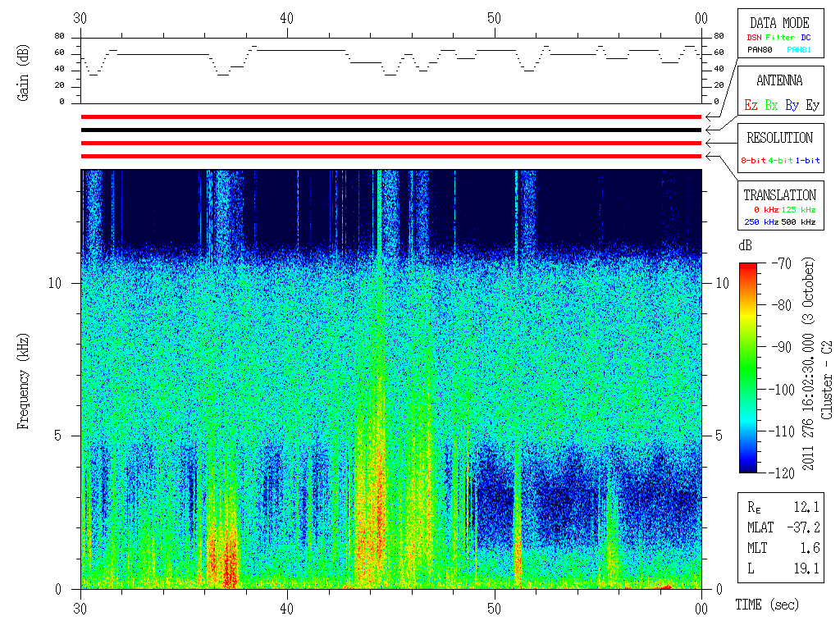The image size is (840, 630).
Task: Select the green 125 kHz translation label
Action: pyautogui.click(x=798, y=209)
